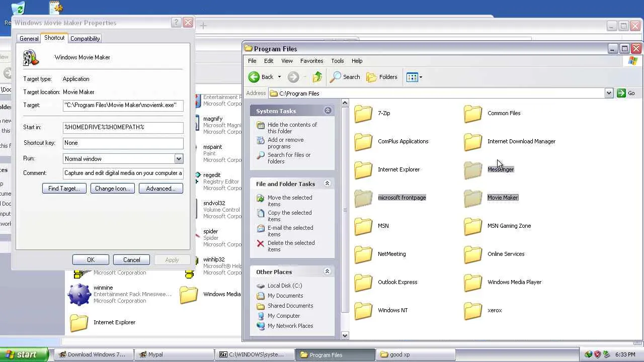This screenshot has height=362, width=644.
Task: Click in the Start in field
Action: click(x=123, y=127)
